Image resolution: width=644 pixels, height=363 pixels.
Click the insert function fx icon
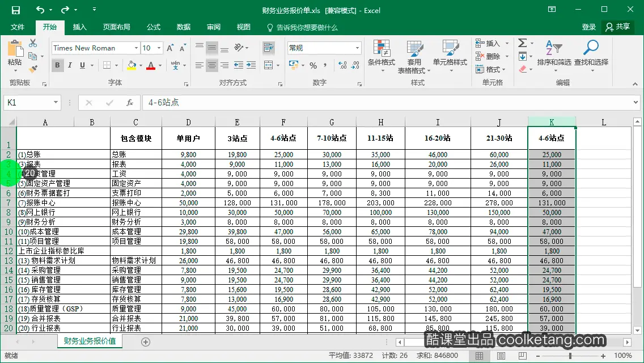tap(130, 103)
